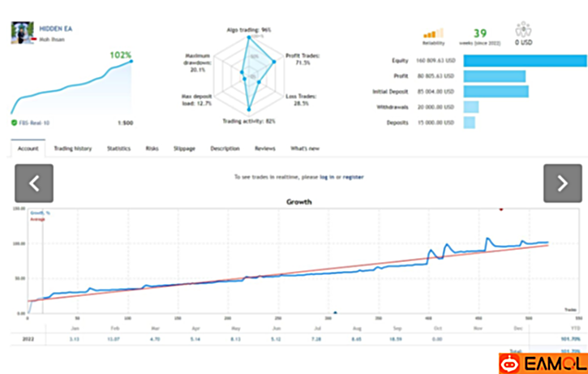
Task: Click the subscribers icon above 0 USD
Action: tap(522, 31)
